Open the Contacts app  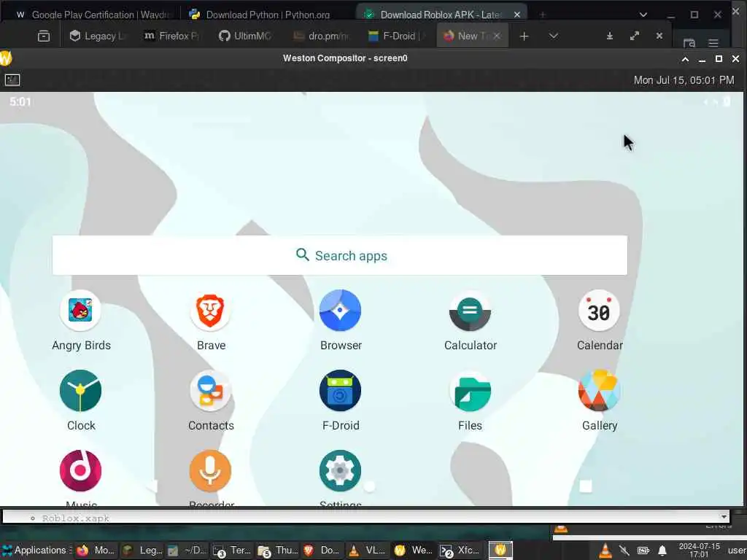point(211,391)
